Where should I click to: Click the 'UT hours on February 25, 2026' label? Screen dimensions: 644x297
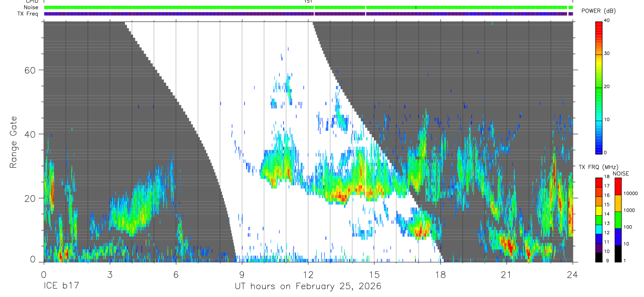coord(307,287)
